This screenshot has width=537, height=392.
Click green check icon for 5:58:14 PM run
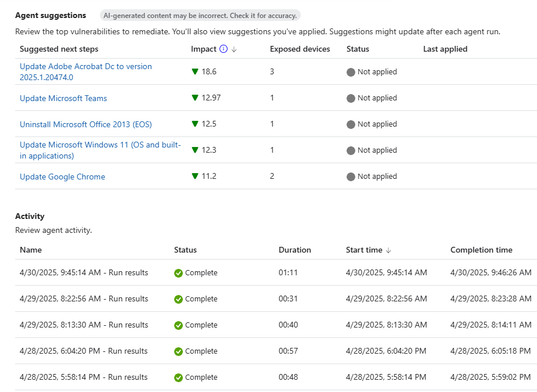tap(178, 377)
